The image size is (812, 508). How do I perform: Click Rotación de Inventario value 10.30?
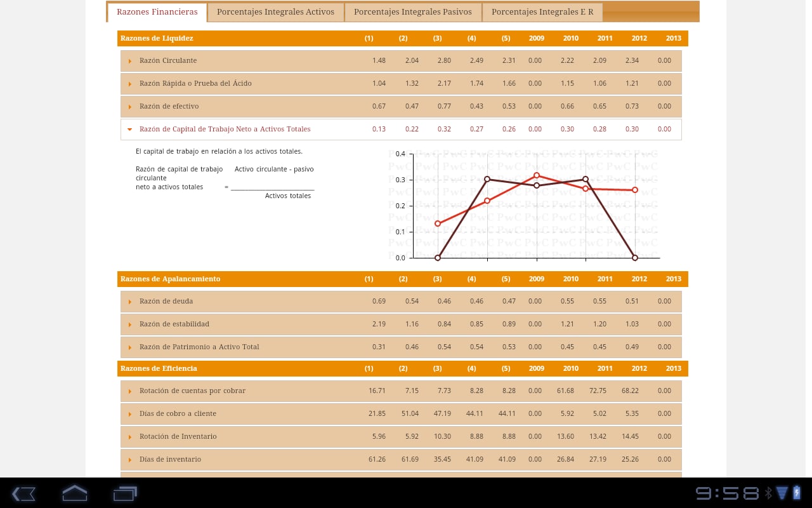click(x=442, y=436)
